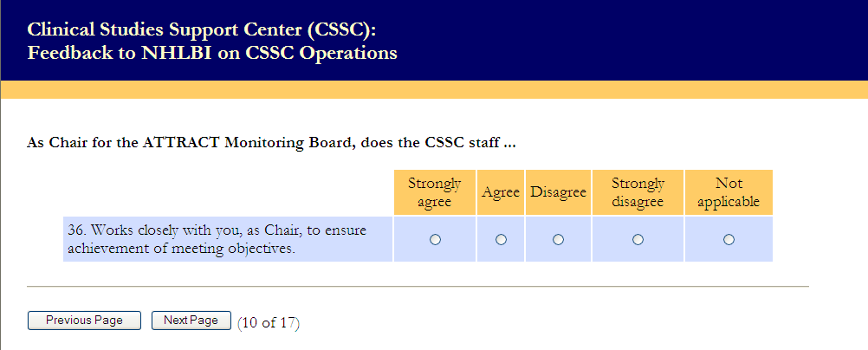Click the "Agree" column header cell
The image size is (868, 350).
501,192
